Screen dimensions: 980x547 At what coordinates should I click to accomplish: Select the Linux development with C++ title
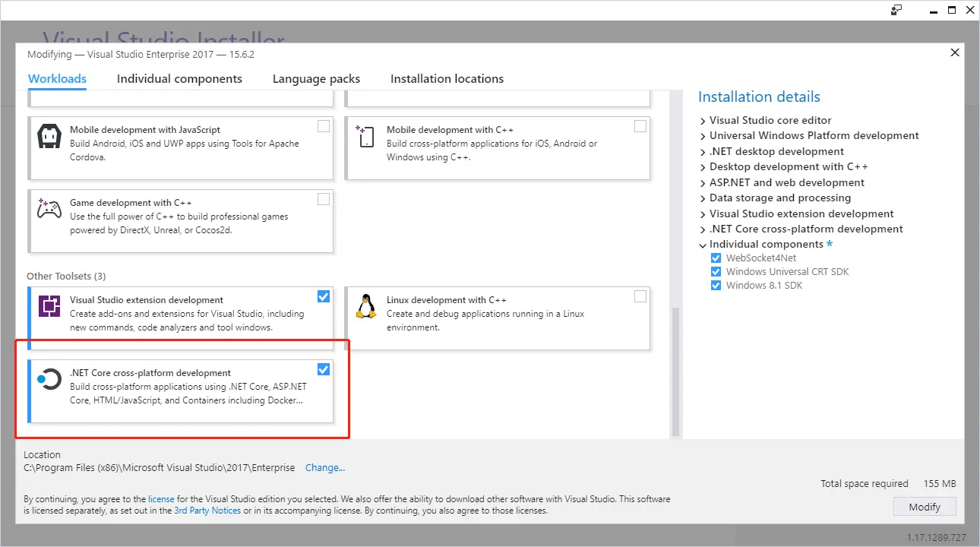447,300
